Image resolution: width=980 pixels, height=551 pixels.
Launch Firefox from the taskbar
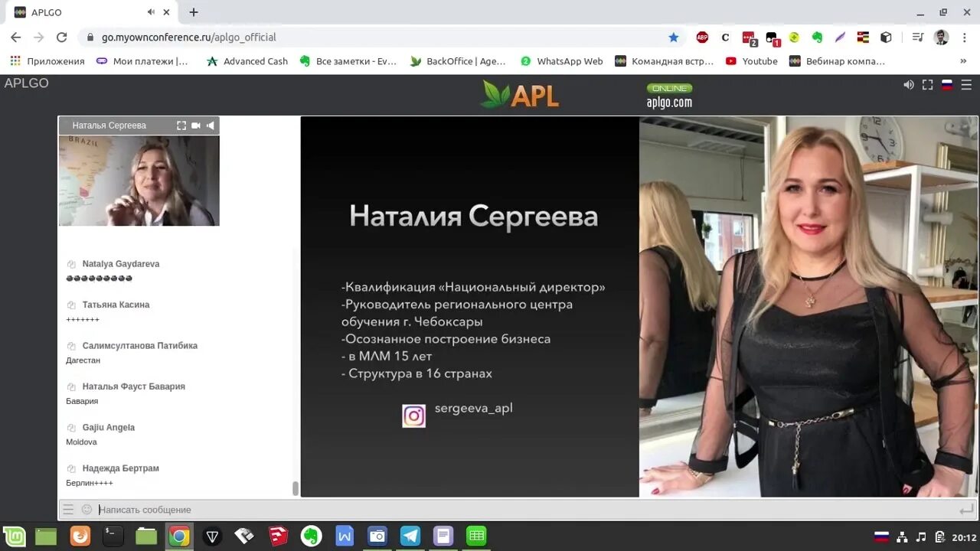click(x=80, y=536)
